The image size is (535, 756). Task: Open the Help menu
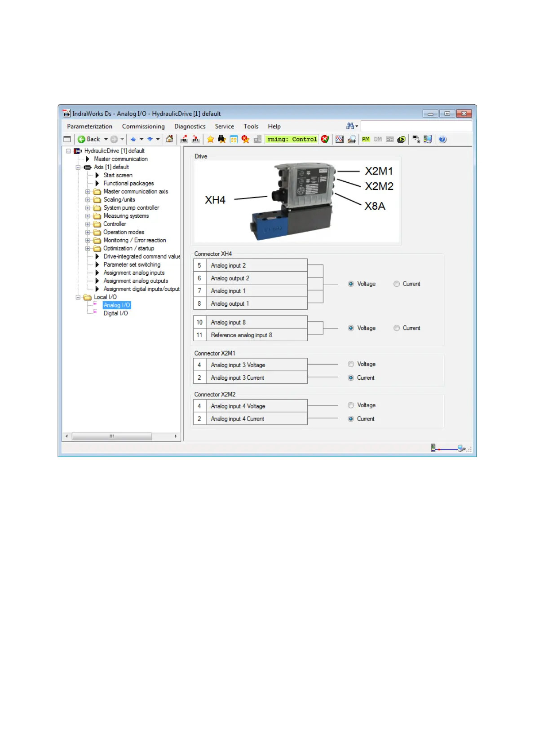click(x=274, y=127)
